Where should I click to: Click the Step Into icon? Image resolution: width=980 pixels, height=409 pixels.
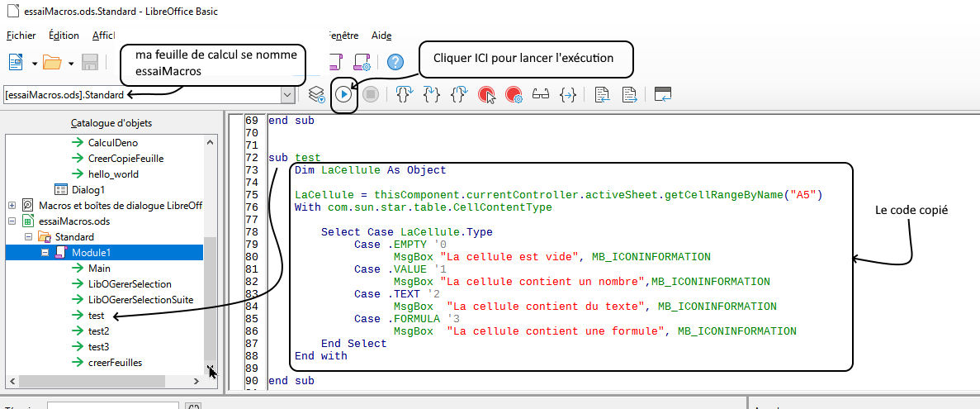pos(432,94)
